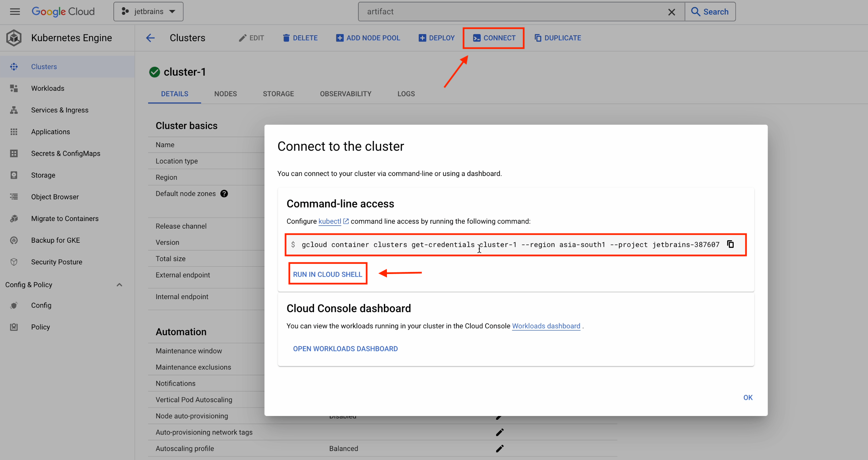Switch to the NODES tab
The image size is (868, 460).
tap(225, 94)
